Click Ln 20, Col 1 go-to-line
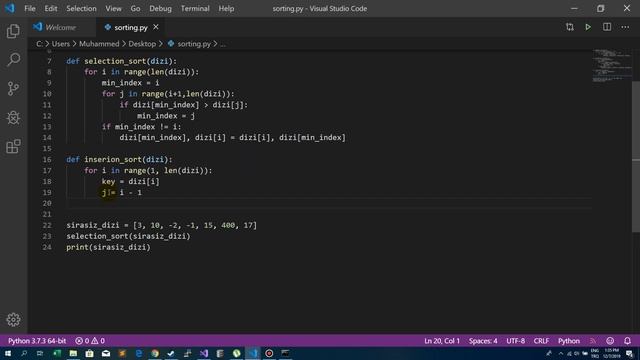The height and width of the screenshot is (360, 640). click(x=442, y=341)
